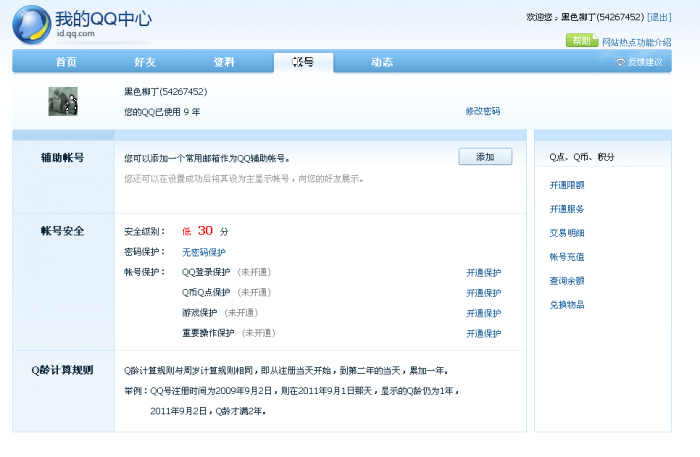Click the 反馈建议 speech bubble icon

click(620, 62)
